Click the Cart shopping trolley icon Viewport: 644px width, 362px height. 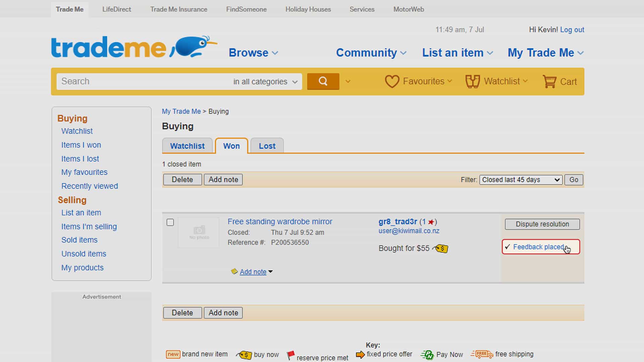pos(549,81)
